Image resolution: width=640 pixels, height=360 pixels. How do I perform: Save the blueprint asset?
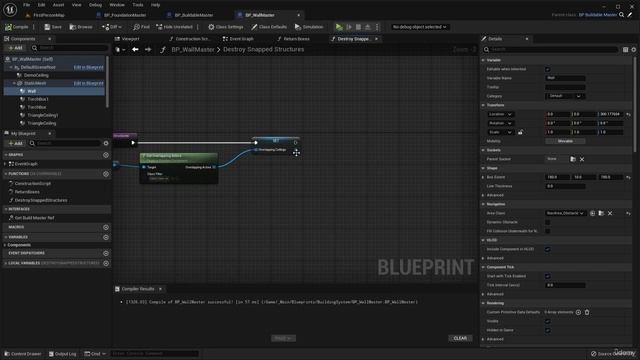coord(53,27)
